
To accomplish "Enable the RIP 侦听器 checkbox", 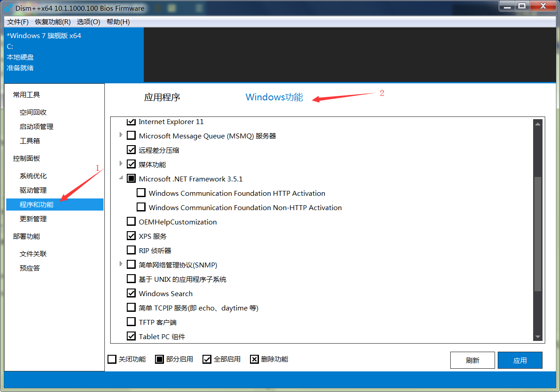I will [x=131, y=250].
